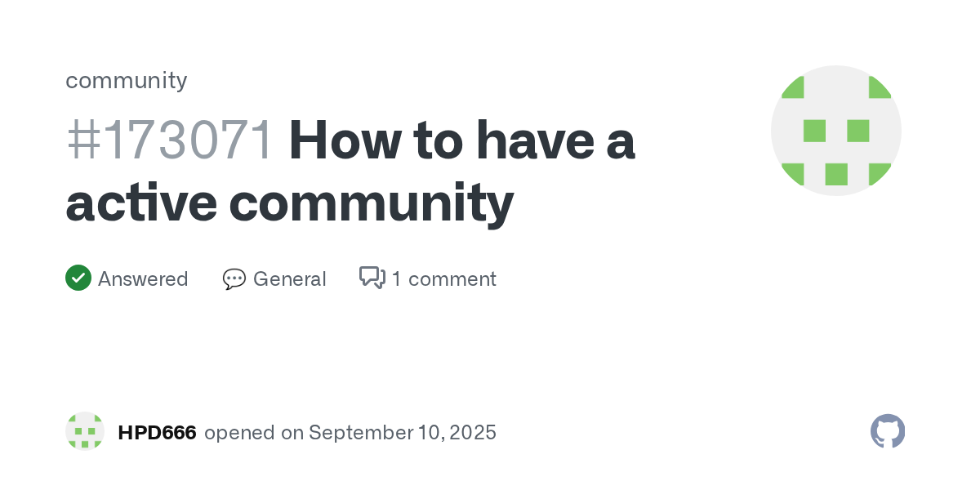Click the top-left green corner of the large avatar
Image resolution: width=980 pixels, height=490 pixels.
[794, 87]
